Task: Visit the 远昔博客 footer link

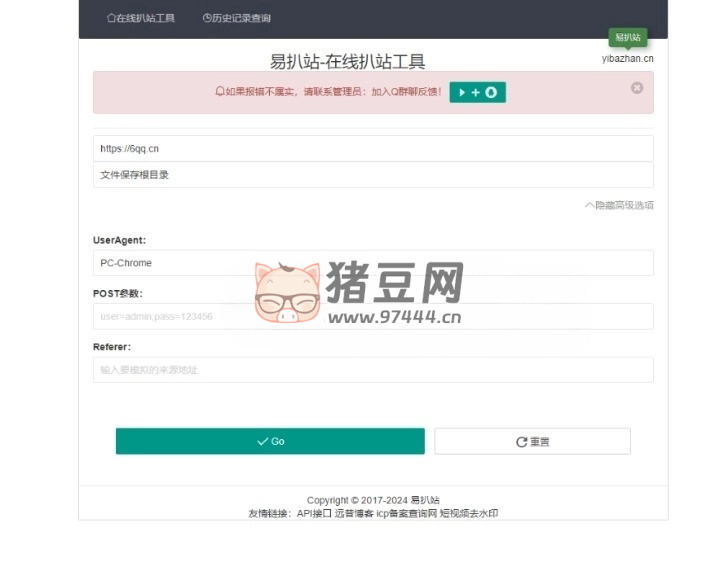Action: [x=354, y=513]
